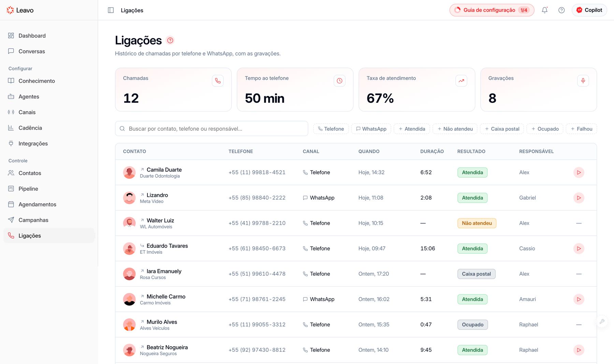
Task: Toggle the WhatsApp channel filter
Action: tap(371, 129)
